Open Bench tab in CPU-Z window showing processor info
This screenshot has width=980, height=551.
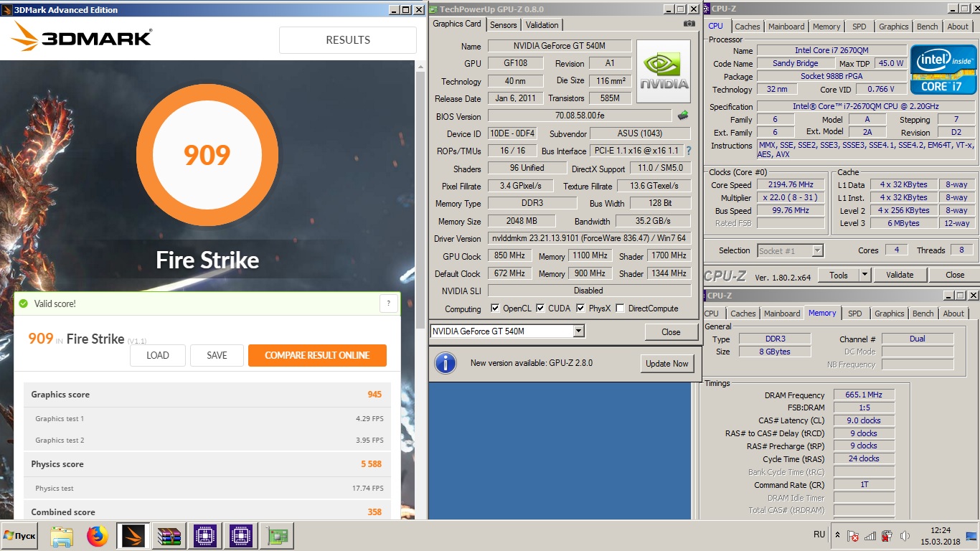(927, 27)
